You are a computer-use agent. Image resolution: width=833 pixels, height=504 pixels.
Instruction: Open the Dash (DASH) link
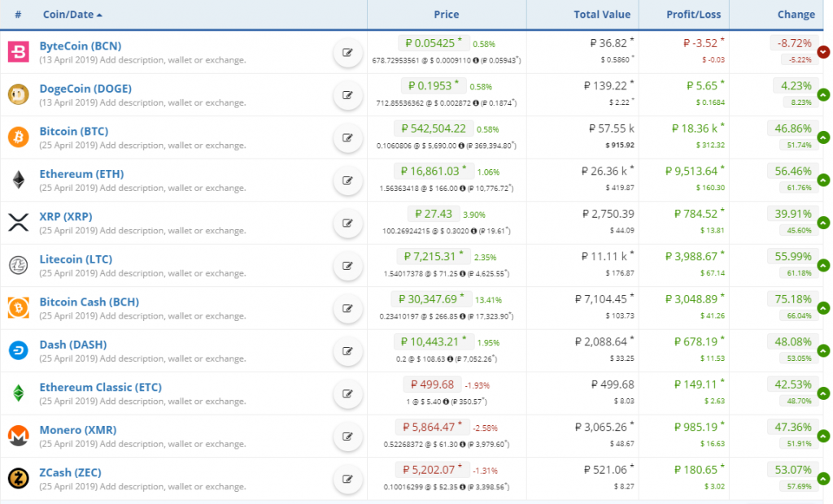pyautogui.click(x=72, y=345)
